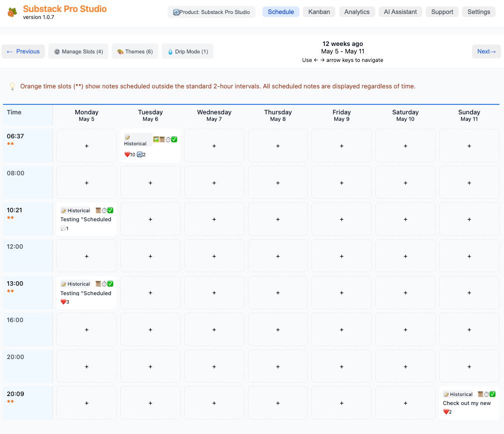
Task: Switch to the Kanban tab
Action: pyautogui.click(x=319, y=12)
